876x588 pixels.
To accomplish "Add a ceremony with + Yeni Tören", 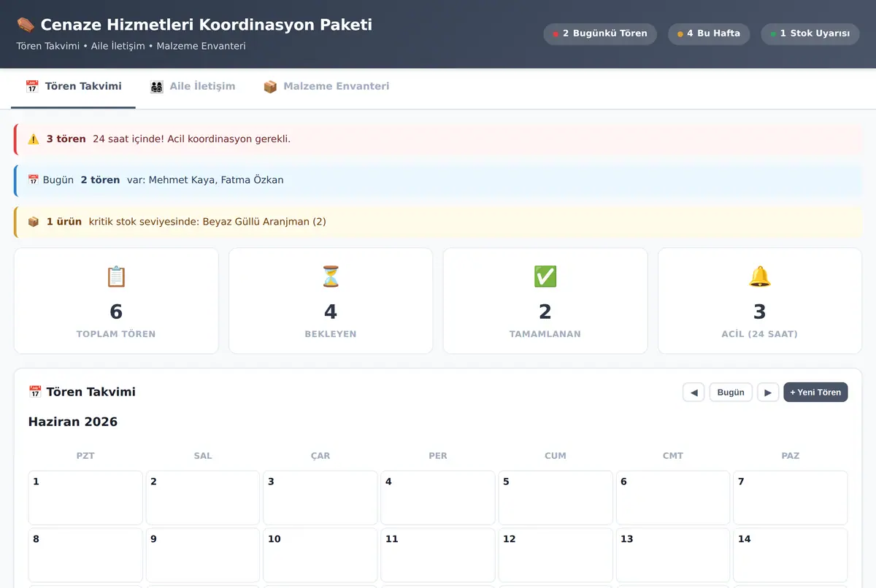I will (815, 392).
